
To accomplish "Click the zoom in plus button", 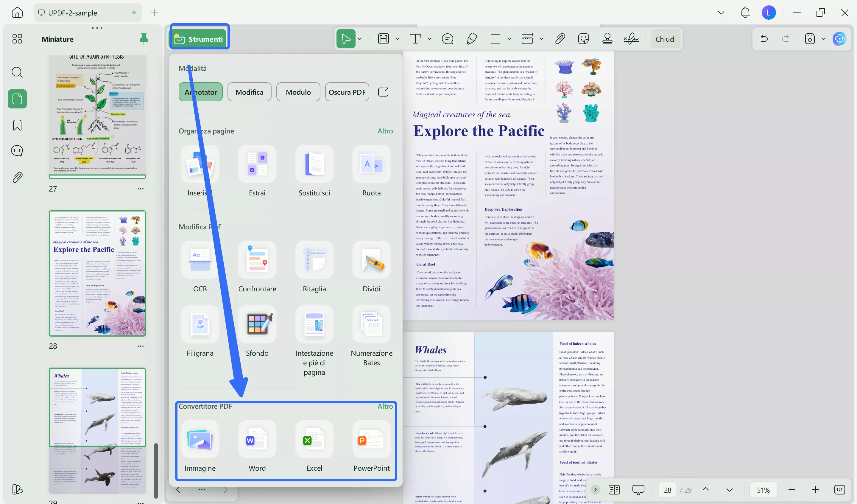I will [x=816, y=490].
